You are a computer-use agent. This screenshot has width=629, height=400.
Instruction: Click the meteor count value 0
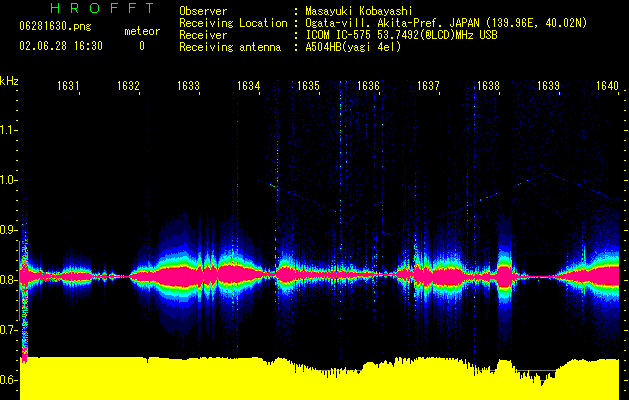[x=142, y=46]
